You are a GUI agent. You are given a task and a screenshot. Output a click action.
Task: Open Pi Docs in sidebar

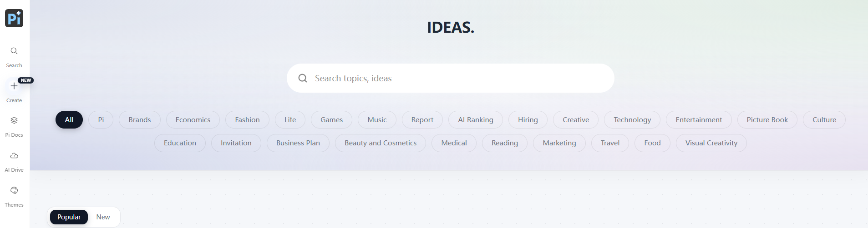pos(14,120)
